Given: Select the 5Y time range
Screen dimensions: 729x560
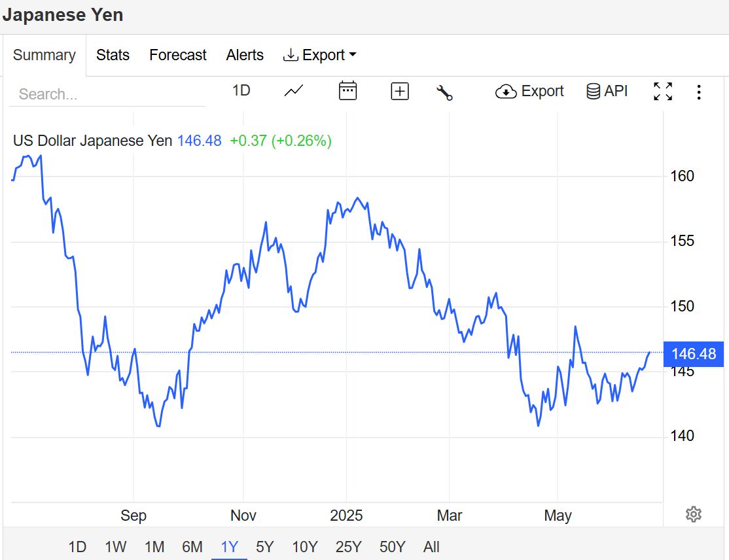Looking at the screenshot, I should point(265,547).
